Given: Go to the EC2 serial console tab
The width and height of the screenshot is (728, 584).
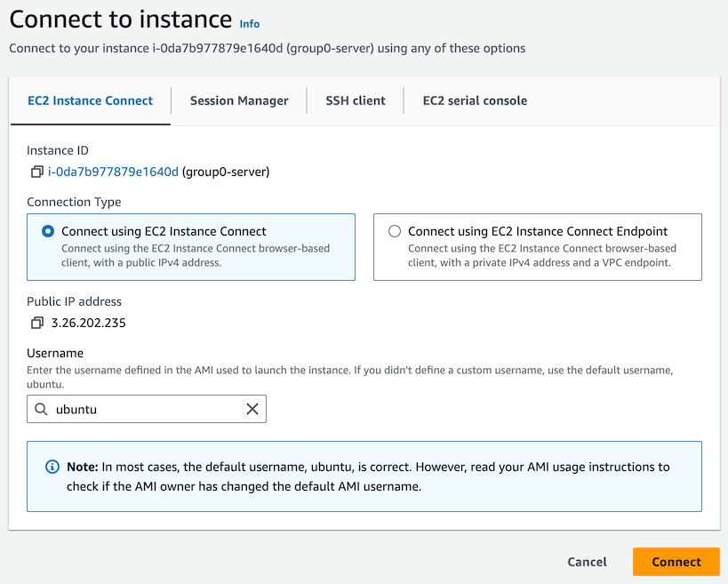Looking at the screenshot, I should [x=475, y=100].
